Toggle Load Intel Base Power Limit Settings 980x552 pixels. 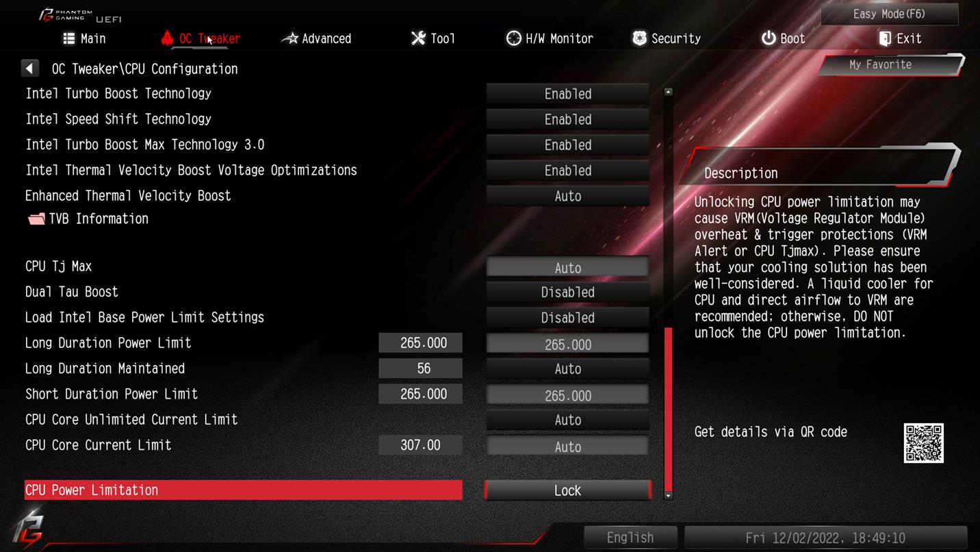coord(567,318)
